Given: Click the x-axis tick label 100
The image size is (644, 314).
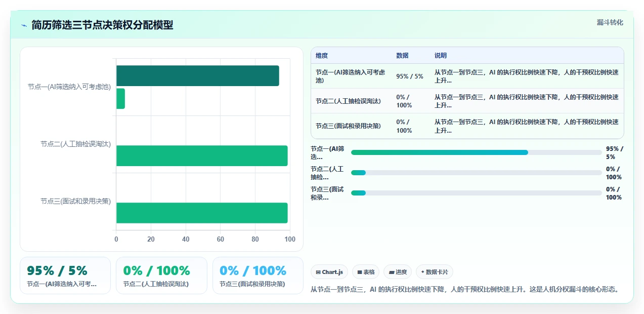Looking at the screenshot, I should 290,239.
